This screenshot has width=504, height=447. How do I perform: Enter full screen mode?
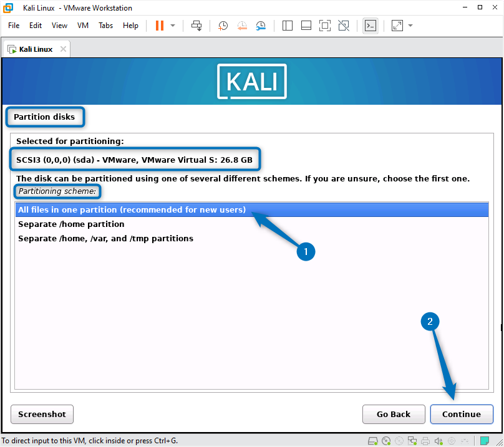(x=326, y=26)
